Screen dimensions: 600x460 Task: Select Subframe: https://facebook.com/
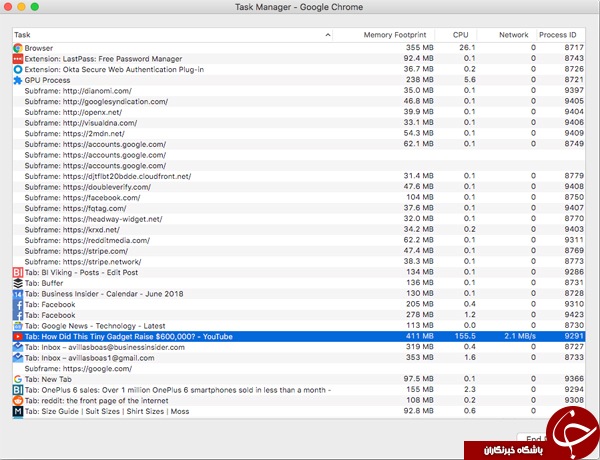point(298,198)
